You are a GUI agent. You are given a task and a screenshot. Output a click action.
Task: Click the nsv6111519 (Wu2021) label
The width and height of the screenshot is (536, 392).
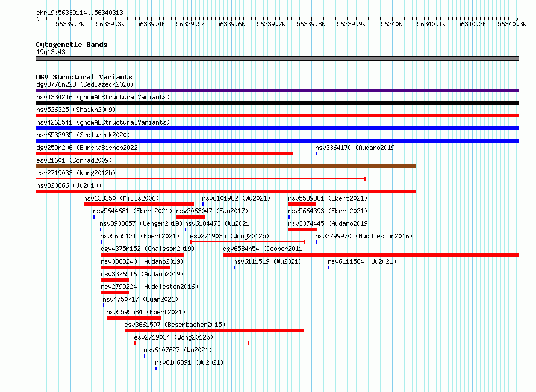coord(267,261)
